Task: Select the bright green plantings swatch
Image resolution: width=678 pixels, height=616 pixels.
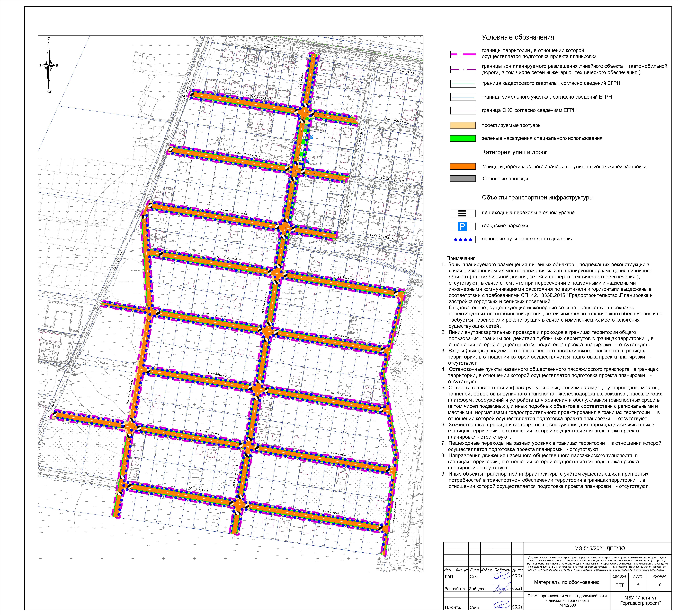Action: coord(463,138)
